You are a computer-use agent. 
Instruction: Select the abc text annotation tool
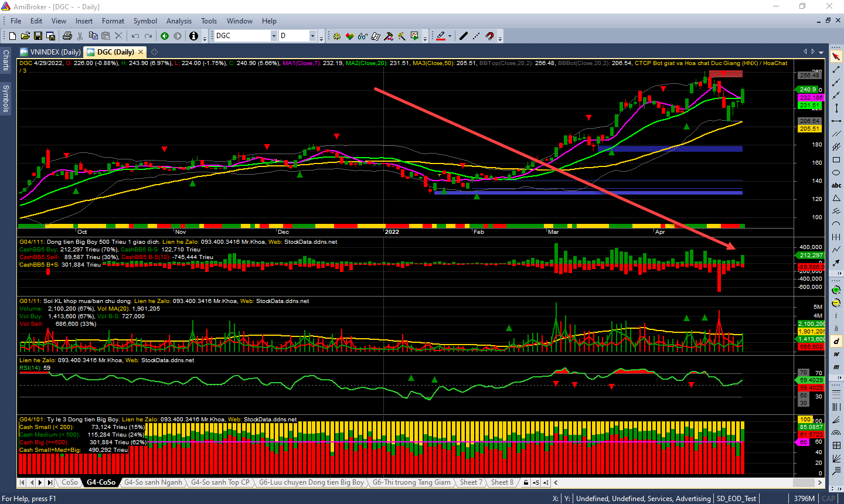(836, 185)
